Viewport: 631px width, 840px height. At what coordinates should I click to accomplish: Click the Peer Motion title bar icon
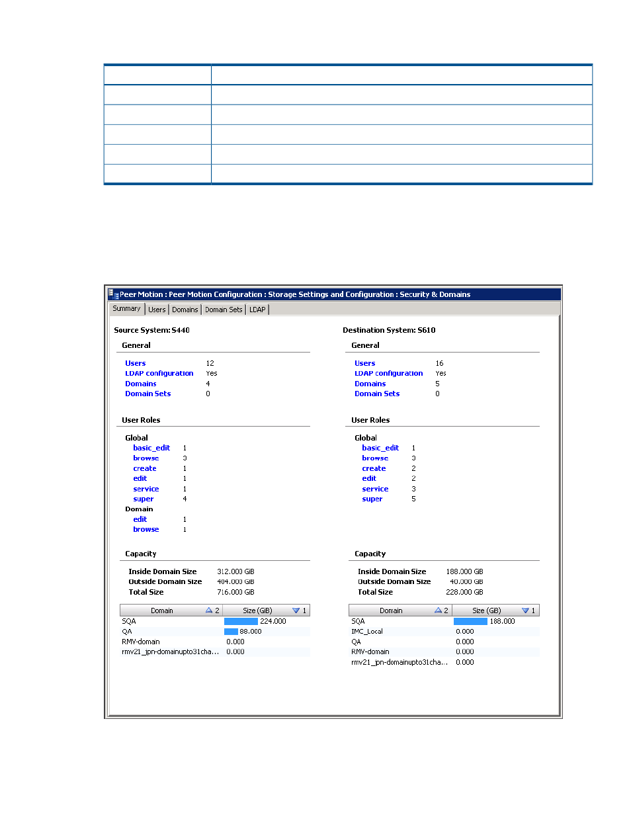(x=113, y=294)
